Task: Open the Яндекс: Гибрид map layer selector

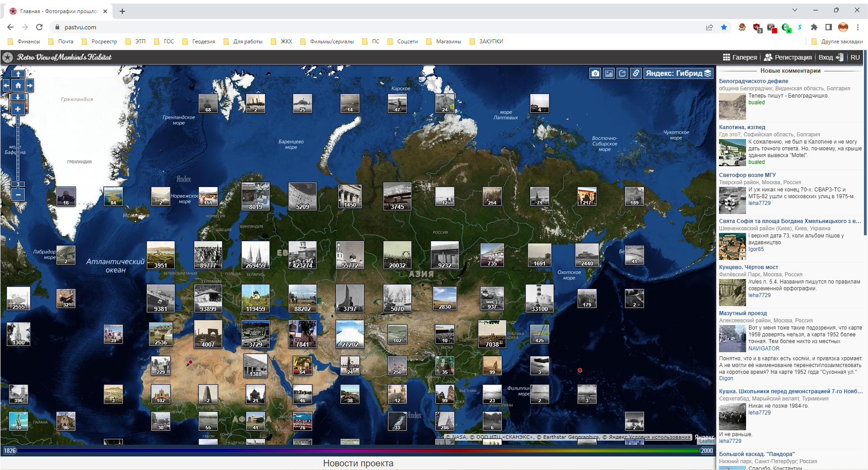Action: click(678, 73)
